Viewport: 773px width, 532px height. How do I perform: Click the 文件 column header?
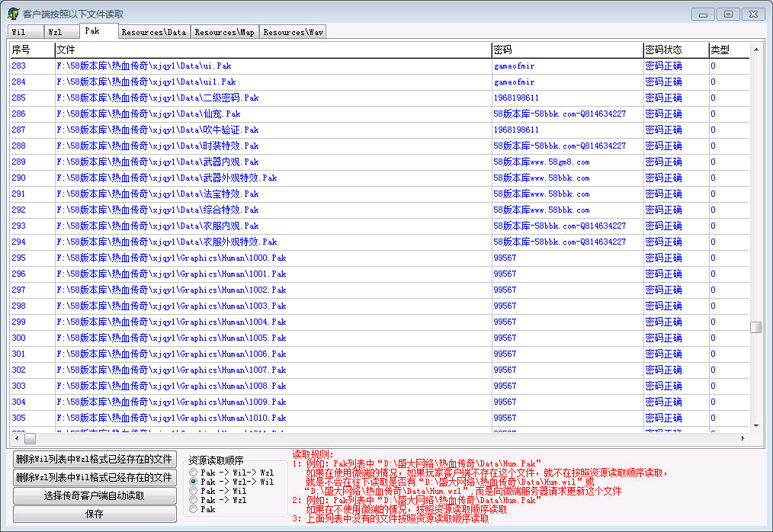tap(273, 50)
